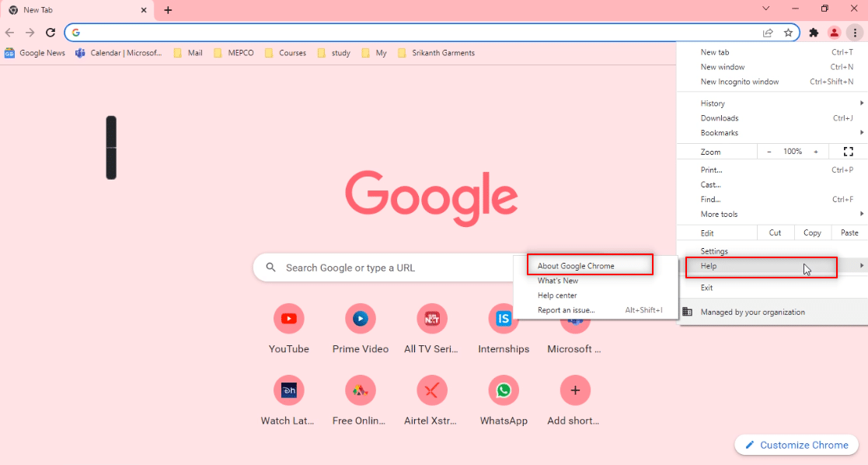The height and width of the screenshot is (465, 868).
Task: Click the Search Google or type a URL box
Action: [383, 267]
